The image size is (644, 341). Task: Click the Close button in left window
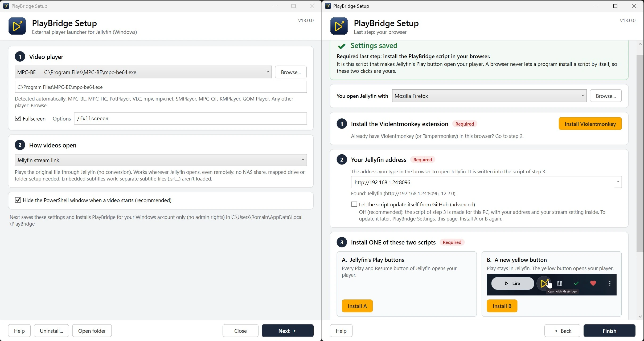[240, 331]
